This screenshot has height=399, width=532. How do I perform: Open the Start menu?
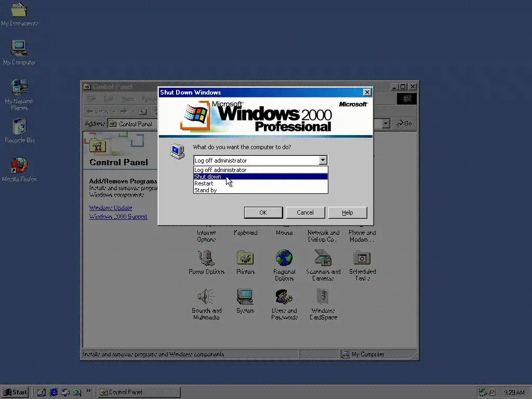[15, 392]
